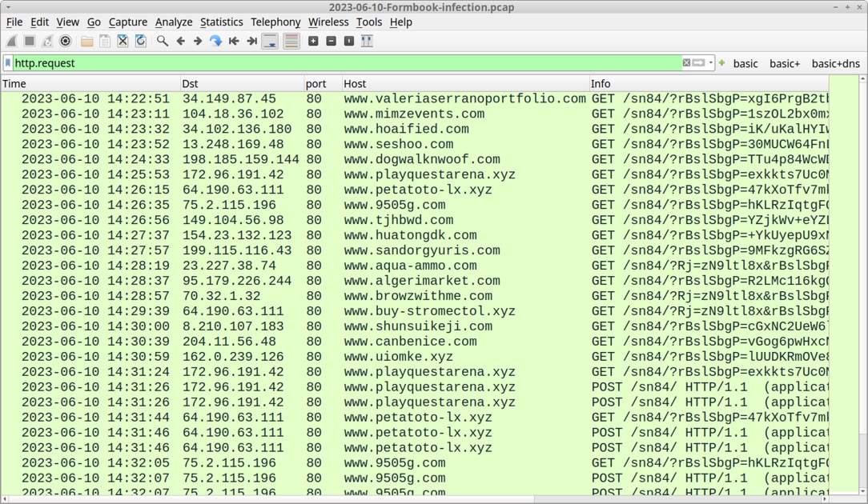This screenshot has height=504, width=868.
Task: Apply the display filter arrow
Action: click(698, 63)
